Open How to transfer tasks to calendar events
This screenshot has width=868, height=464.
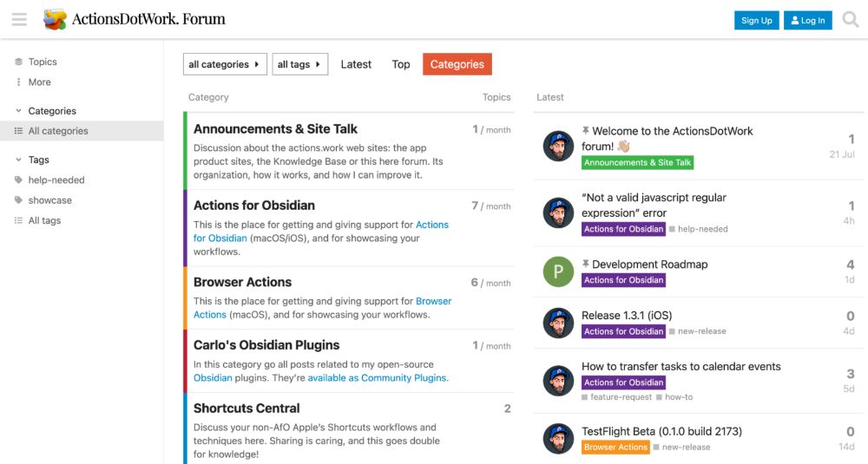pos(681,366)
